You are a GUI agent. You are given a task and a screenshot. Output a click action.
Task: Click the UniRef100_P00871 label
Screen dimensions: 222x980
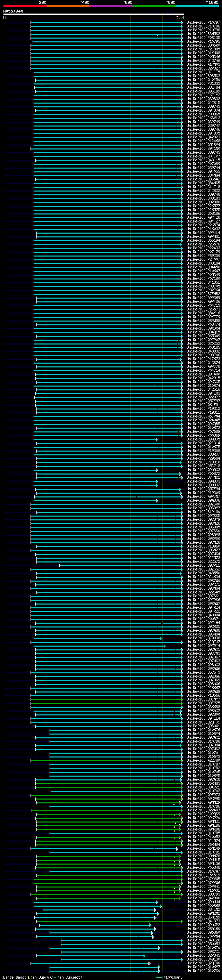[x=203, y=619]
